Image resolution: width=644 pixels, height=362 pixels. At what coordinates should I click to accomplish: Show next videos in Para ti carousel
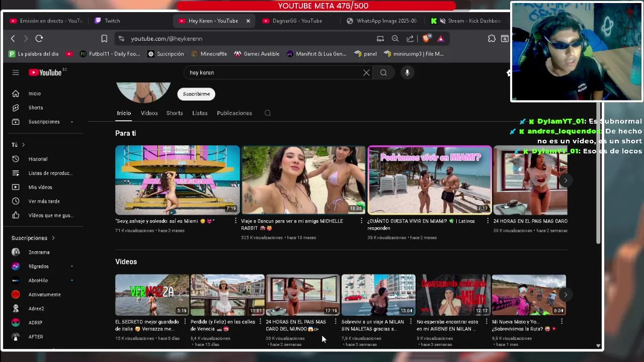[x=566, y=180]
